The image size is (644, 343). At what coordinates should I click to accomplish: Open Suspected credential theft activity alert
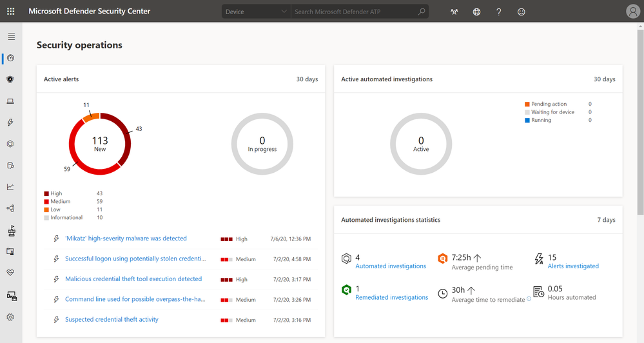(x=112, y=319)
